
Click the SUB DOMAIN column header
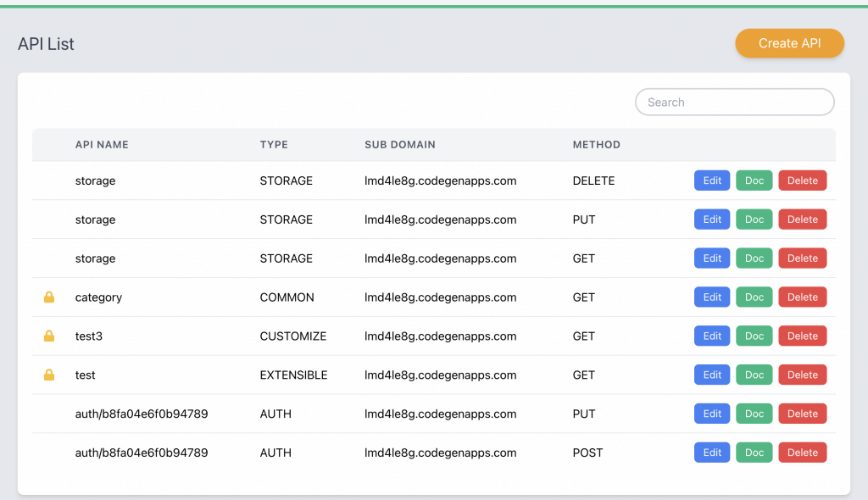coord(399,145)
